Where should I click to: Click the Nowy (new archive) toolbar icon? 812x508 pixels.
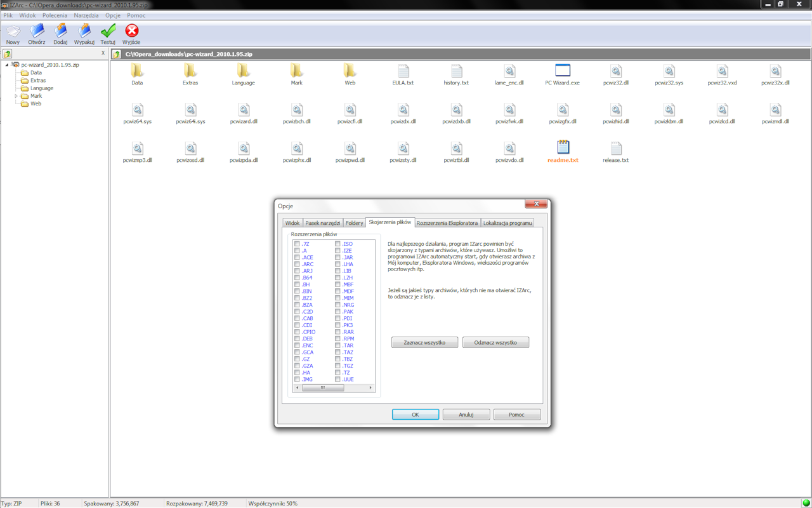coord(13,30)
